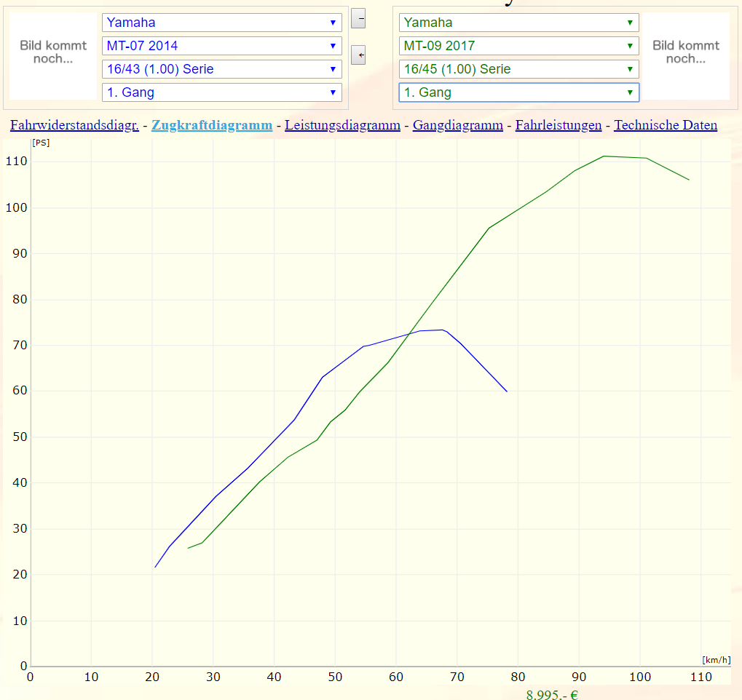Open the Fahrleistungen link
This screenshot has width=742, height=700.
[x=559, y=125]
